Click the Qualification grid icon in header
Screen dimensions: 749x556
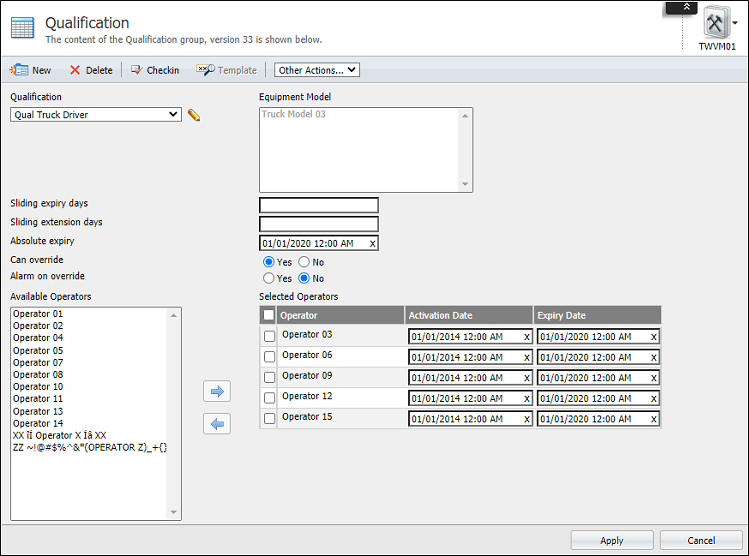(22, 27)
